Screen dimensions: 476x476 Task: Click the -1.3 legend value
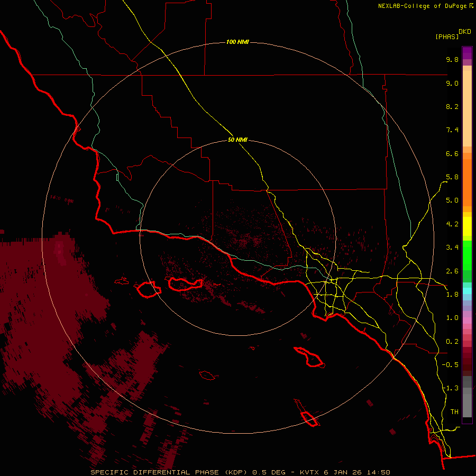click(450, 388)
